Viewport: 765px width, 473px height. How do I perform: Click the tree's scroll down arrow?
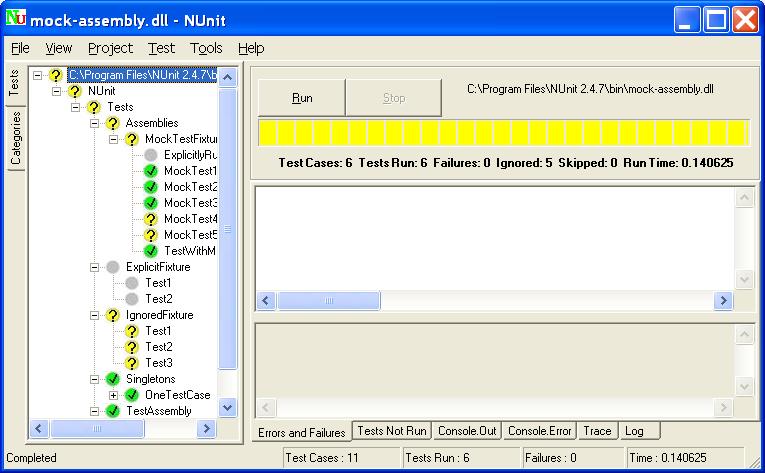coord(228,408)
